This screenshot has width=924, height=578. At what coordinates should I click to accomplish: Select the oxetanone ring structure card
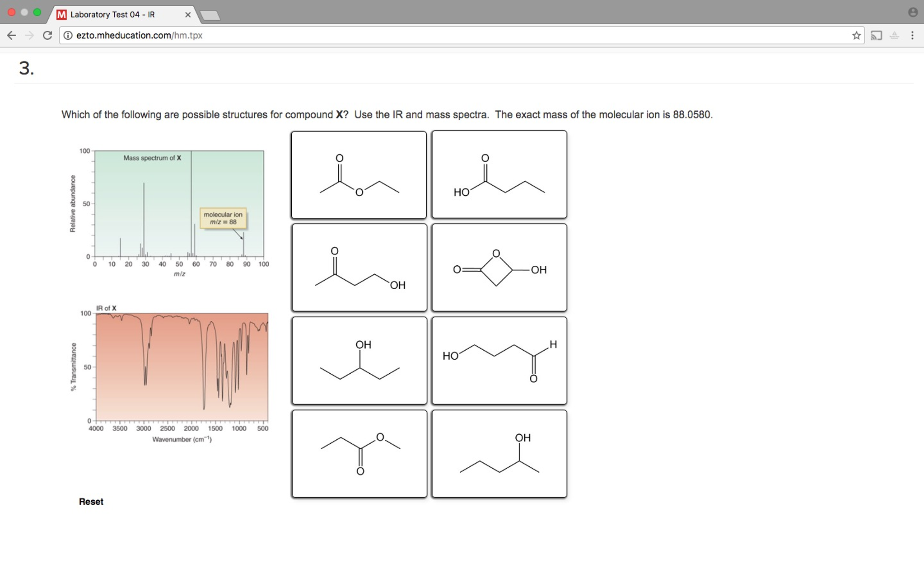tap(499, 268)
